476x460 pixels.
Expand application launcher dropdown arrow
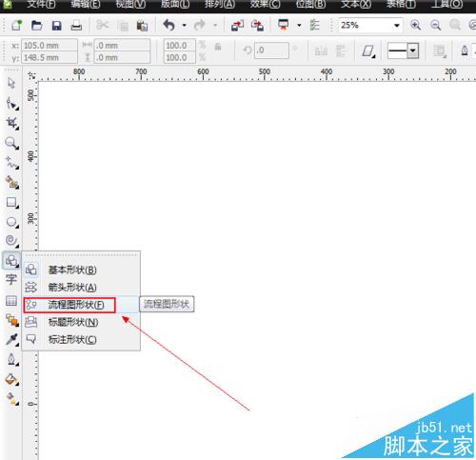[299, 25]
